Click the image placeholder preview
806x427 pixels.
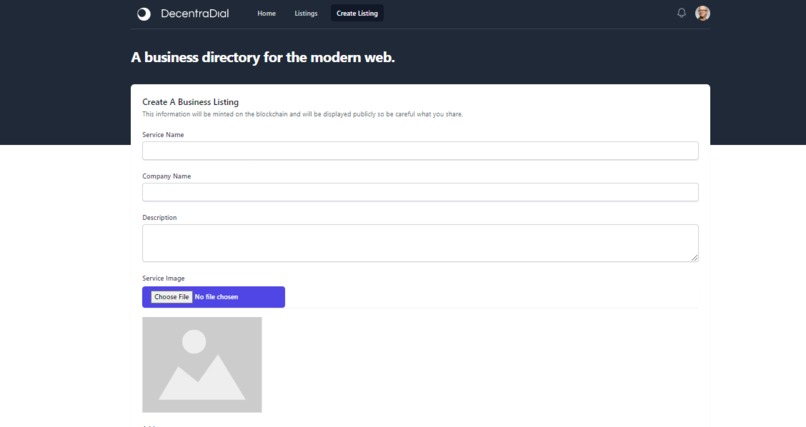[202, 364]
